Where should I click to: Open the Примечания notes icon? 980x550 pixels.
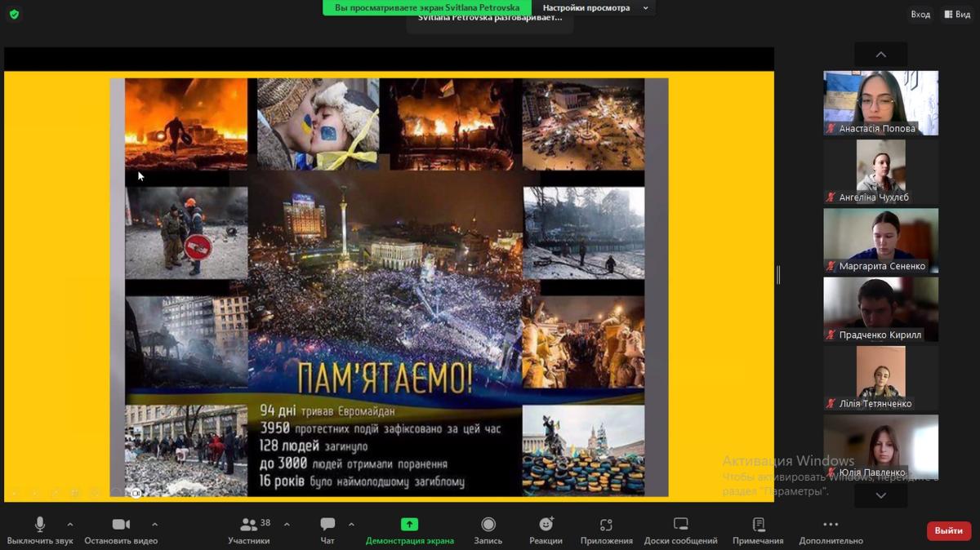pos(758,525)
